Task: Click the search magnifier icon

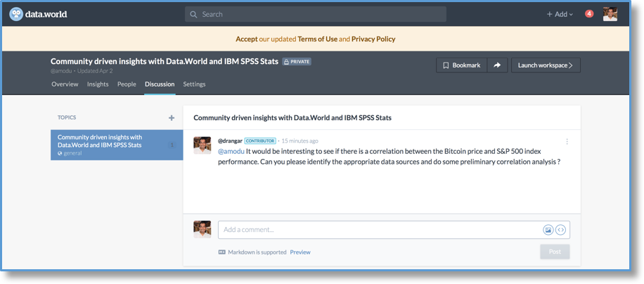Action: click(x=193, y=14)
